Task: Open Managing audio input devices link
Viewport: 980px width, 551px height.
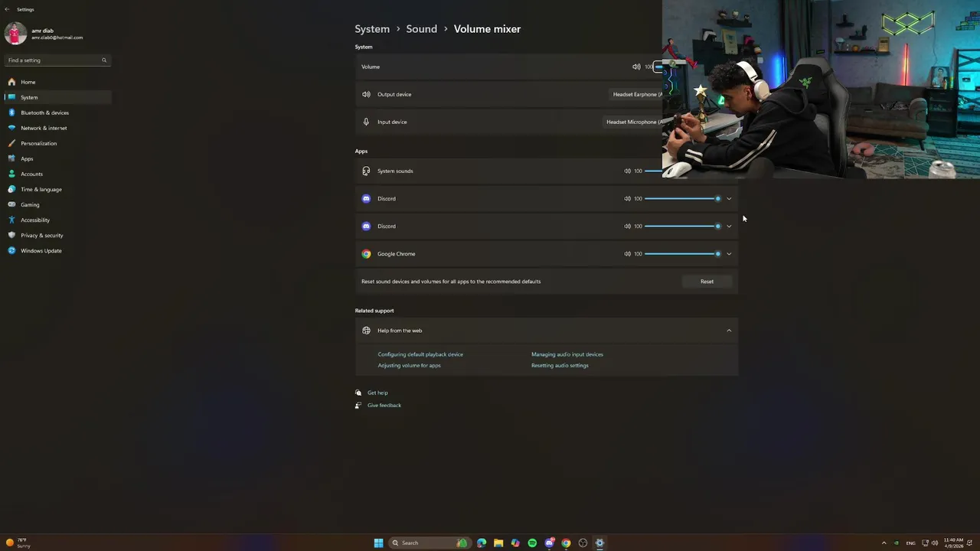Action: coord(567,354)
